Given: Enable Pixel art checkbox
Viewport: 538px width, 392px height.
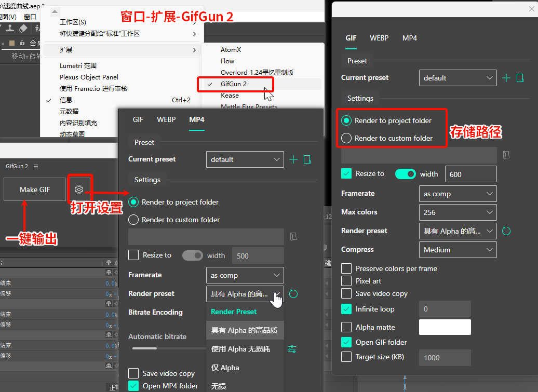Looking at the screenshot, I should (x=346, y=281).
